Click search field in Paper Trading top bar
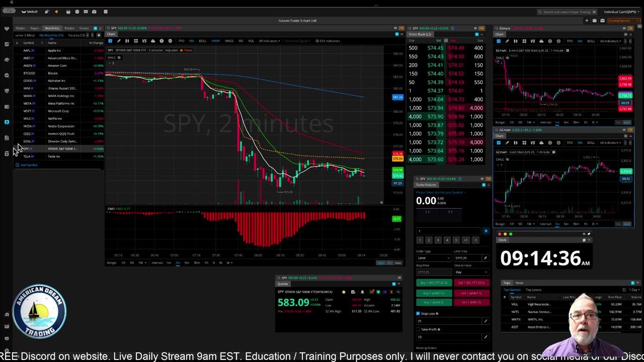 [x=567, y=12]
